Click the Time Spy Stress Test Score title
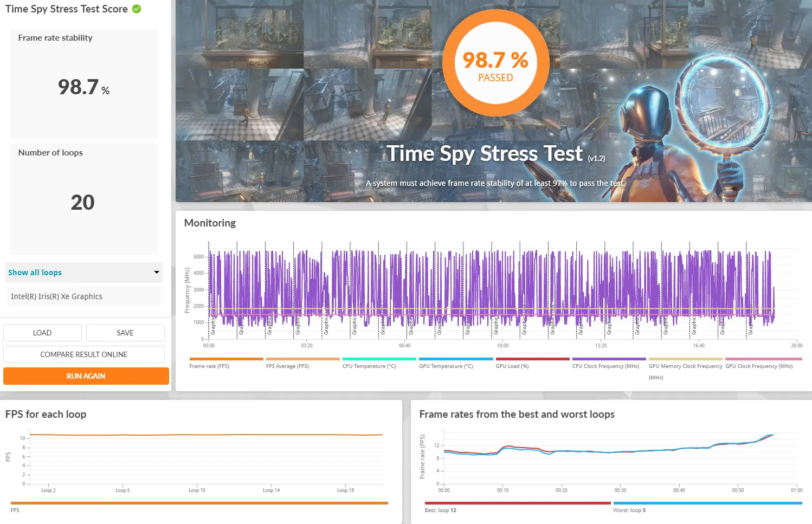The image size is (812, 524). [66, 9]
